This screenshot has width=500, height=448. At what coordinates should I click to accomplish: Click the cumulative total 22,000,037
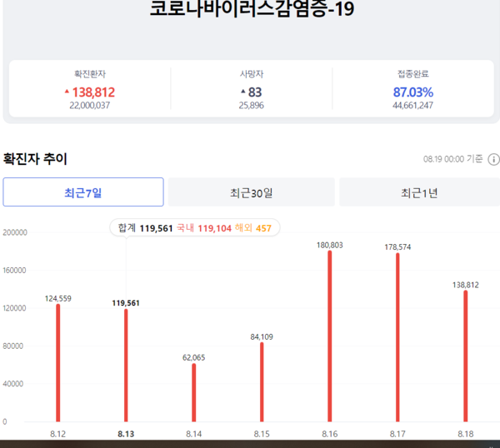(90, 106)
